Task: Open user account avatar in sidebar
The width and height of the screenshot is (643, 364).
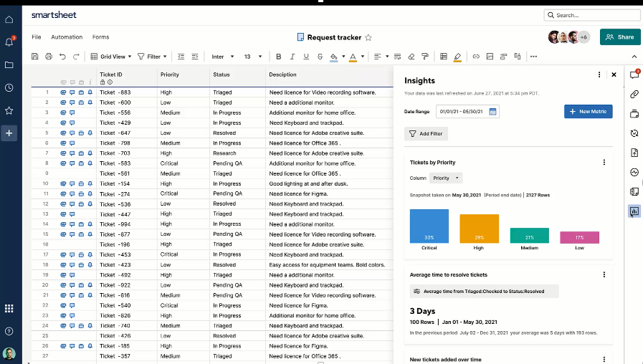Action: (x=9, y=353)
